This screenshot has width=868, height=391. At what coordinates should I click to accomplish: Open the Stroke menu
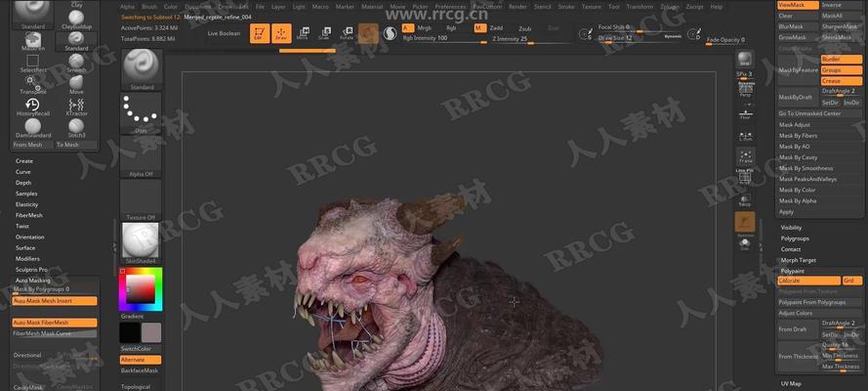pos(566,7)
